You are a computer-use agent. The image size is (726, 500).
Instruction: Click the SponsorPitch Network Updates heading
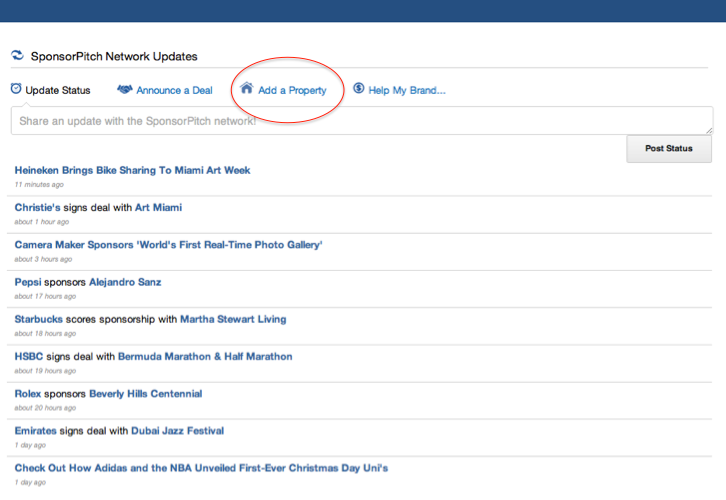(x=114, y=56)
